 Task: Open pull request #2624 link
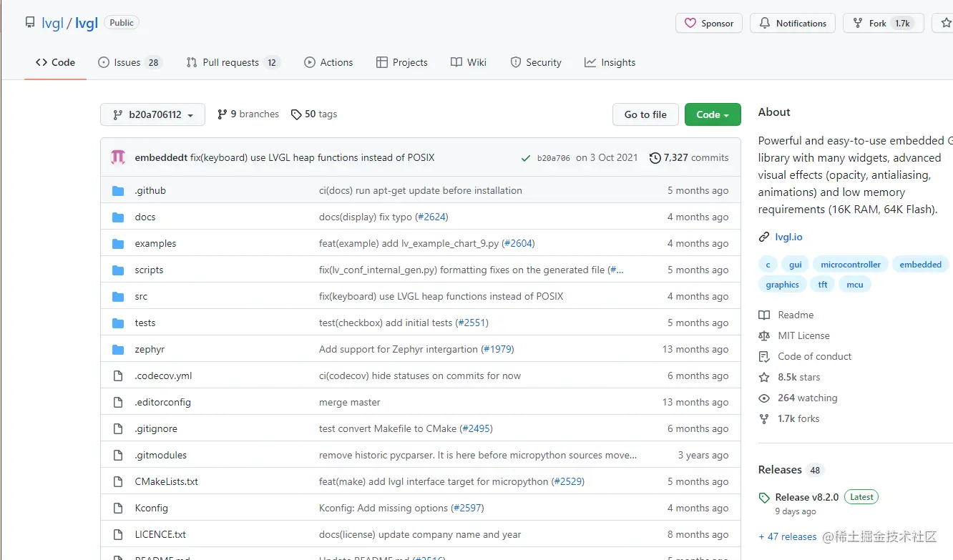point(431,217)
